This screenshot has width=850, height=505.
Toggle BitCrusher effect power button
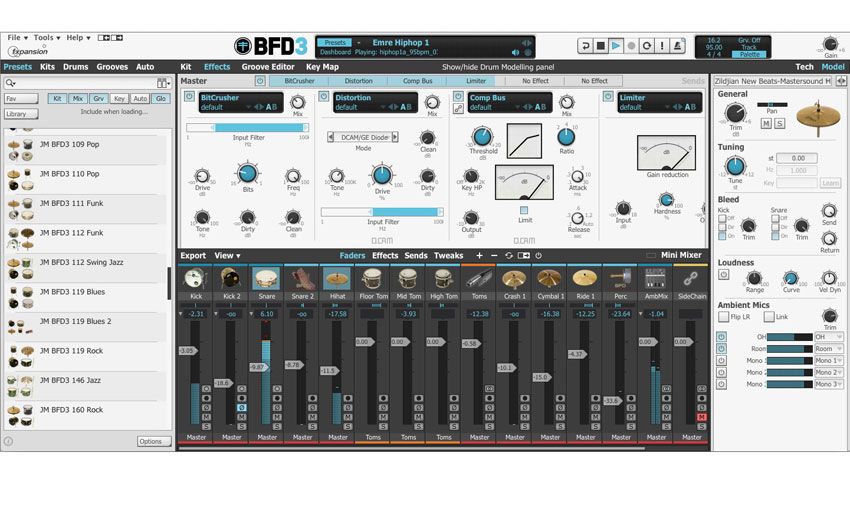[189, 96]
